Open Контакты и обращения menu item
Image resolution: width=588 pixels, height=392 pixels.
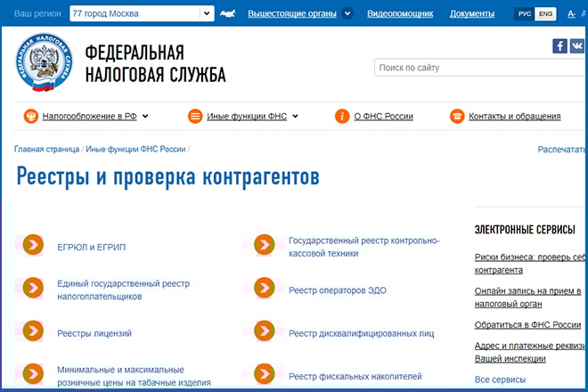[514, 116]
